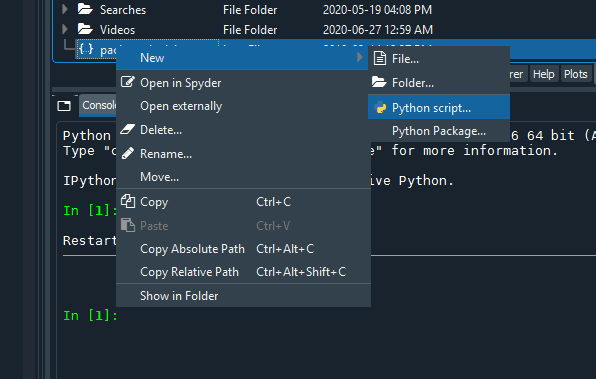596x379 pixels.
Task: Switch to the Plots pane tab
Action: tap(575, 74)
